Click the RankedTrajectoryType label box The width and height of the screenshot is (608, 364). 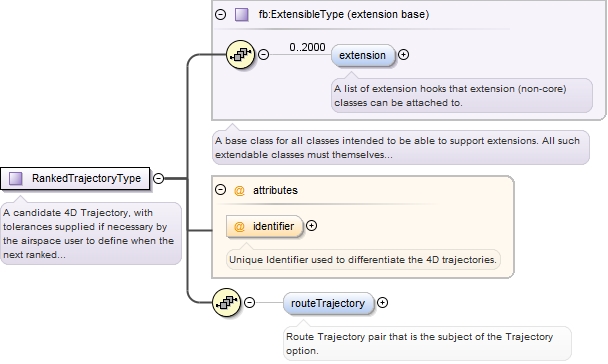[x=75, y=179]
